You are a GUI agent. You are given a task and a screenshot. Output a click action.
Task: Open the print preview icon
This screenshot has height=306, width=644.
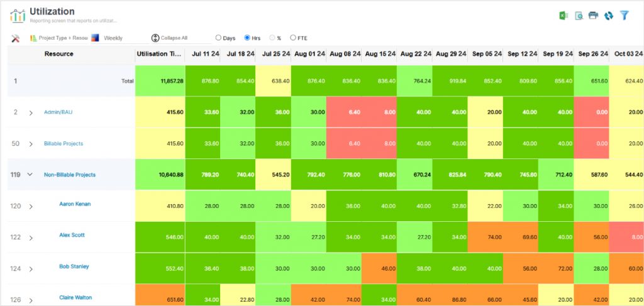579,16
